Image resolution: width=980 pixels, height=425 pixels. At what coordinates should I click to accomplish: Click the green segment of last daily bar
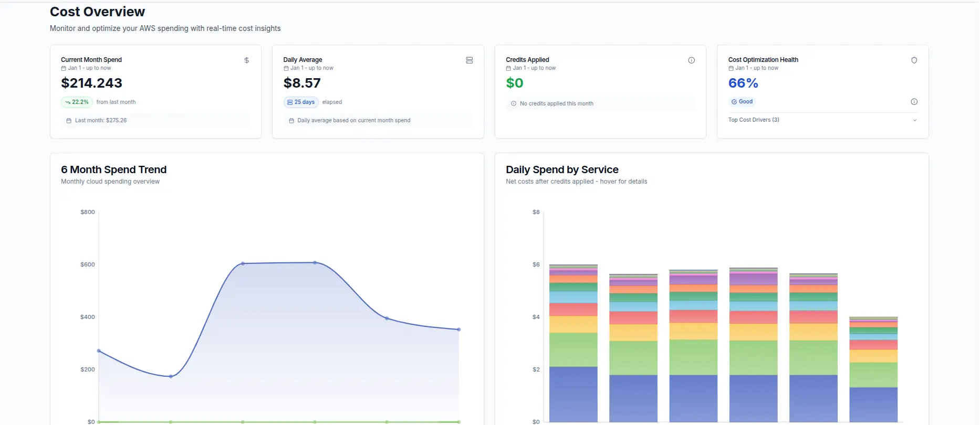[x=873, y=375]
